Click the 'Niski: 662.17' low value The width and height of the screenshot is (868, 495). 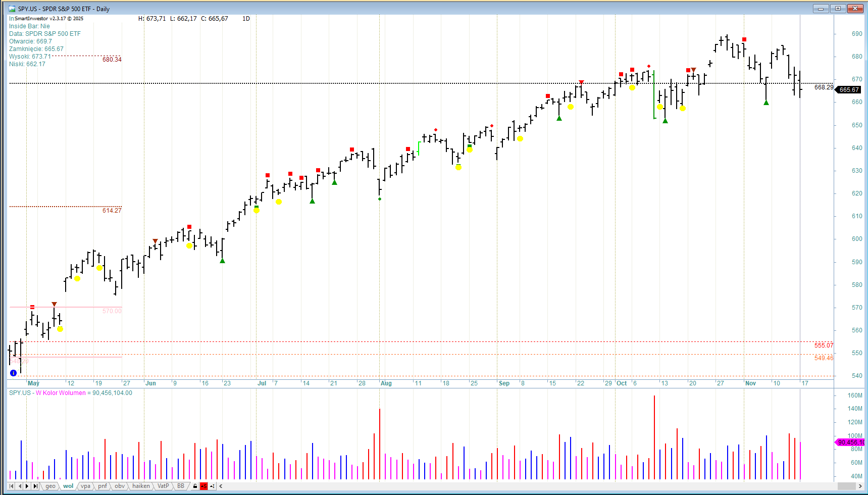point(27,64)
